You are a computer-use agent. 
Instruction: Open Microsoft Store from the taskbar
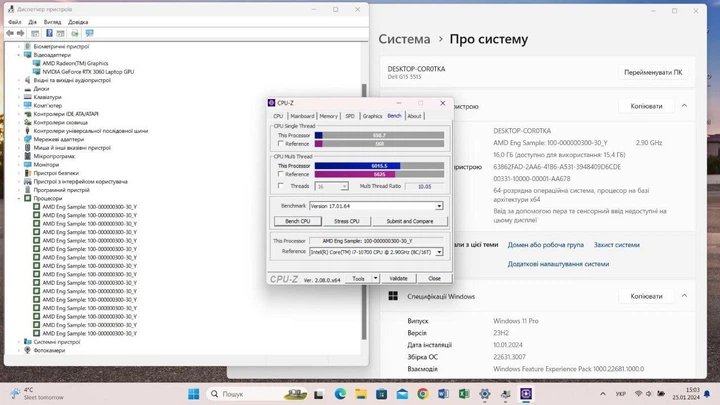[x=382, y=394]
